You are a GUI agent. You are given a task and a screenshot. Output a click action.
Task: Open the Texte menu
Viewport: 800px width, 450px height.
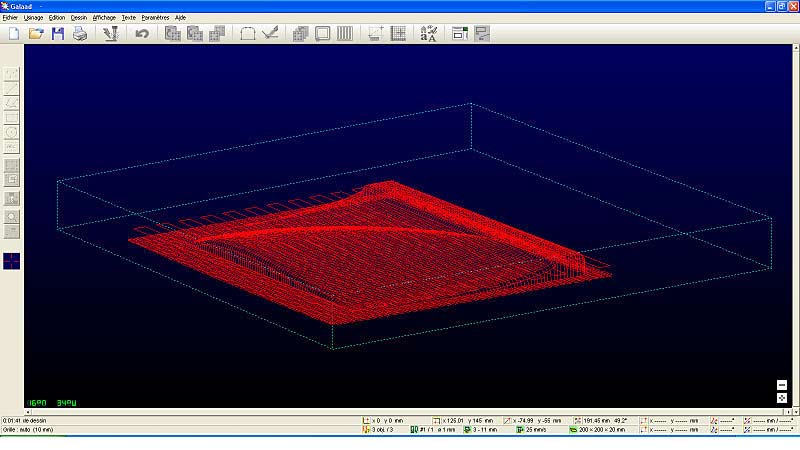point(129,17)
